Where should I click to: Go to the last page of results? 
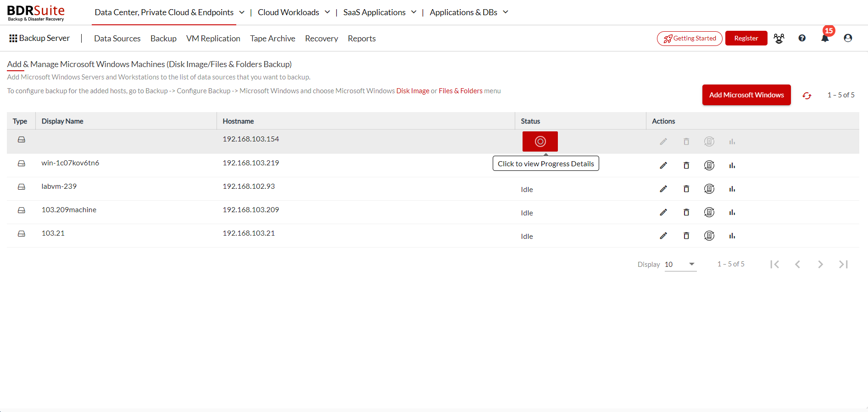coord(844,264)
